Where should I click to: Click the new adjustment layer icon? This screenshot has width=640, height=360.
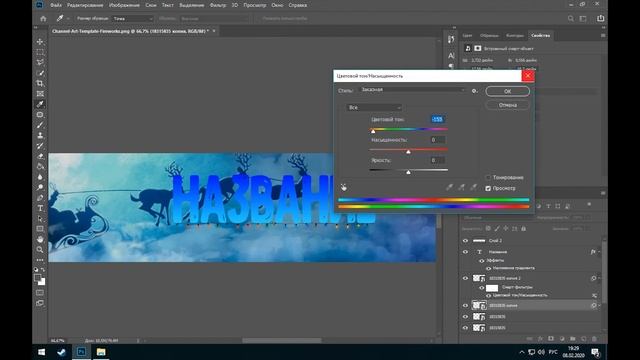(x=562, y=339)
